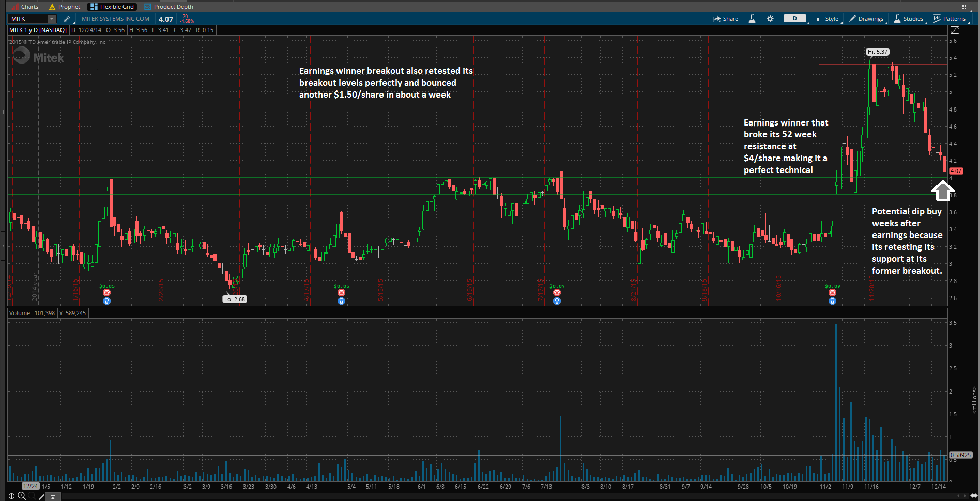Click the MITEK SYSTEMS INC COM company name
Viewport: 980px width, 501px height.
[116, 19]
